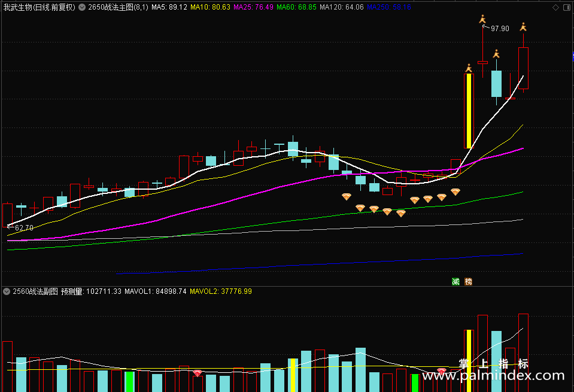This screenshot has width=574, height=392.
Task: Click the green 减 tag icon
Action: pos(455,281)
